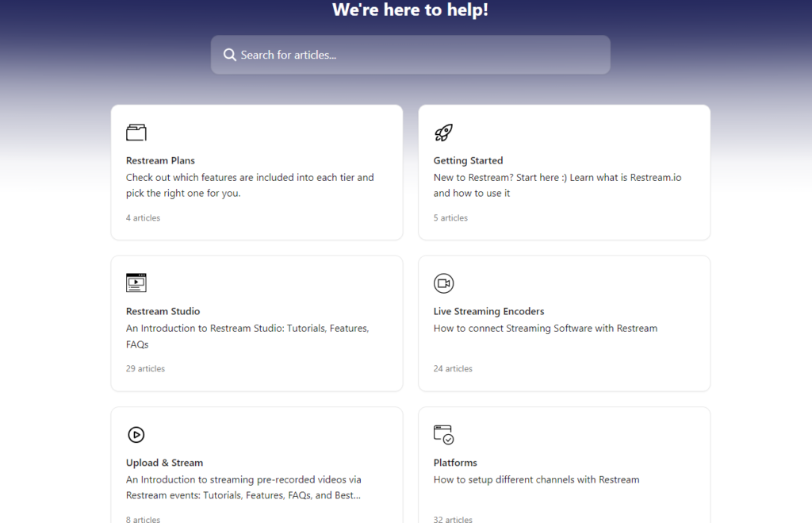Open the Platforms title link
This screenshot has width=812, height=523.
[455, 463]
